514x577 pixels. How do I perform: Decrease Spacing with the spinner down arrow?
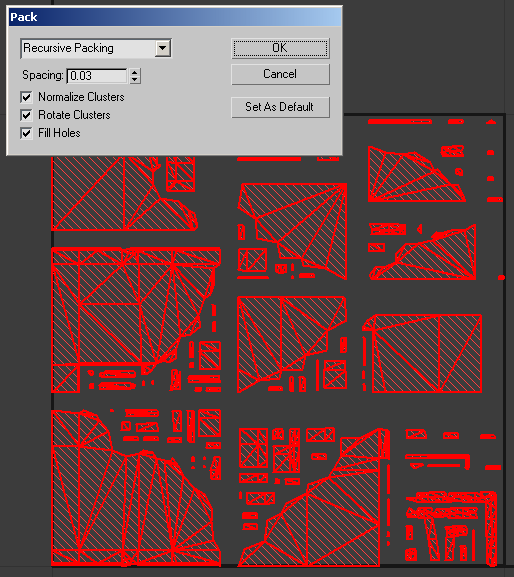135,80
